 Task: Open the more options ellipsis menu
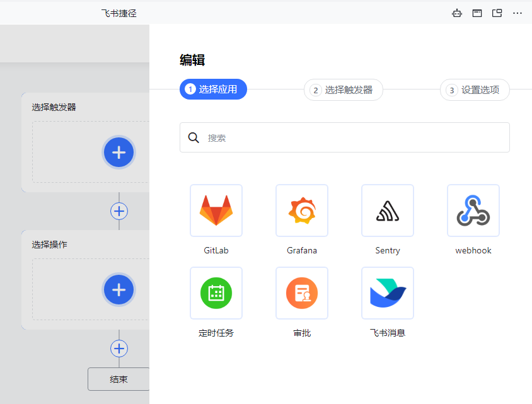pyautogui.click(x=518, y=13)
